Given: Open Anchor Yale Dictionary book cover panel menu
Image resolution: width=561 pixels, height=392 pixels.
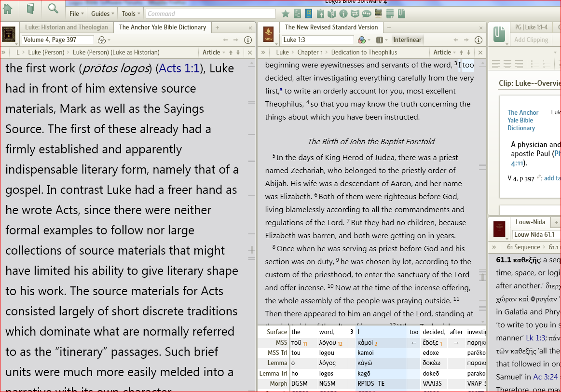Looking at the screenshot, I should pyautogui.click(x=9, y=35).
